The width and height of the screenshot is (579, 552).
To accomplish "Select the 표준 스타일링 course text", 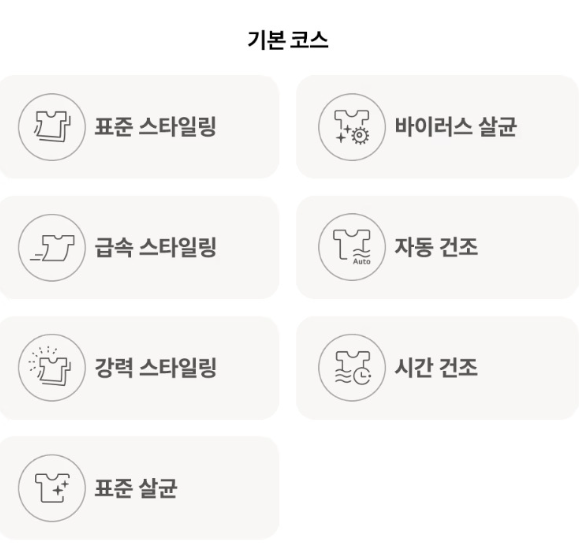I will click(x=155, y=127).
